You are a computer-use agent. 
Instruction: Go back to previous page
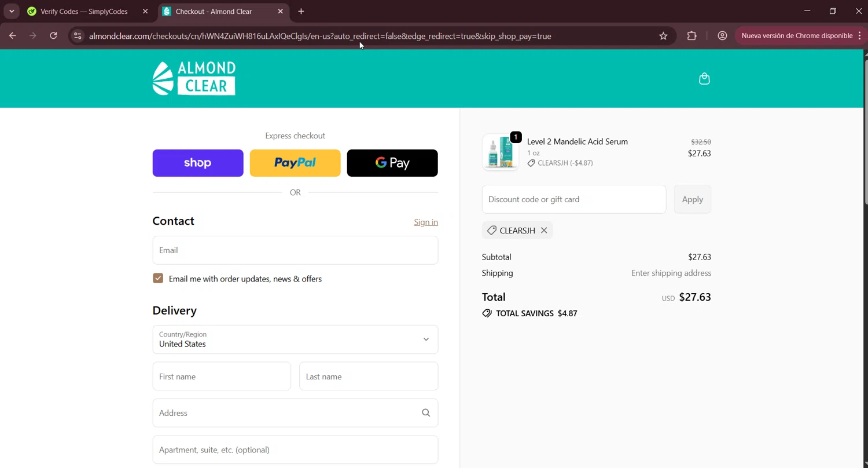click(13, 36)
